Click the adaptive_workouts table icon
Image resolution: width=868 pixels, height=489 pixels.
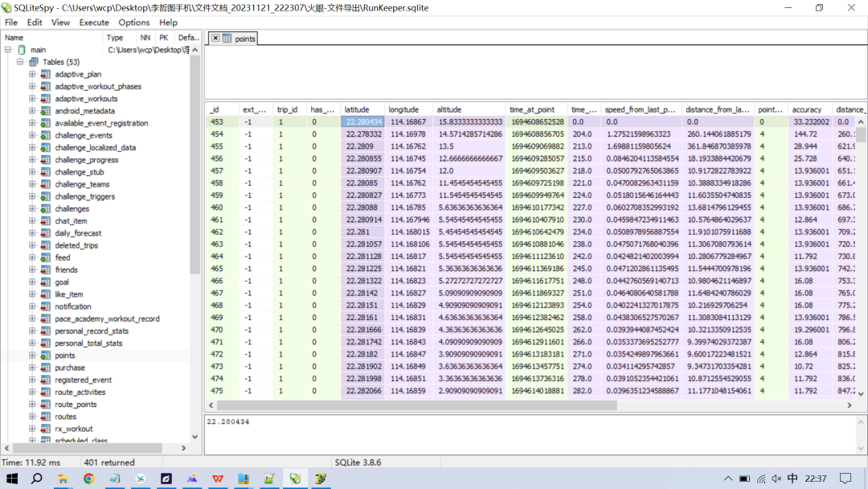coord(45,99)
